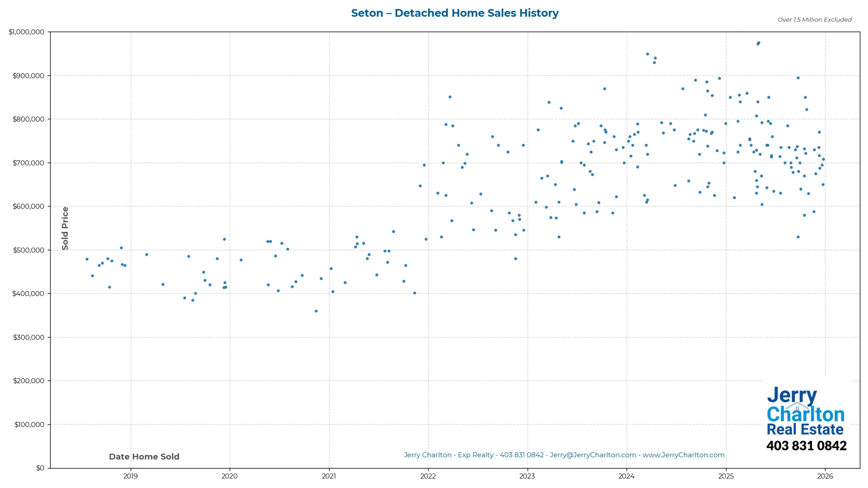Select the $850,000 sale point in early 2022

[x=449, y=97]
